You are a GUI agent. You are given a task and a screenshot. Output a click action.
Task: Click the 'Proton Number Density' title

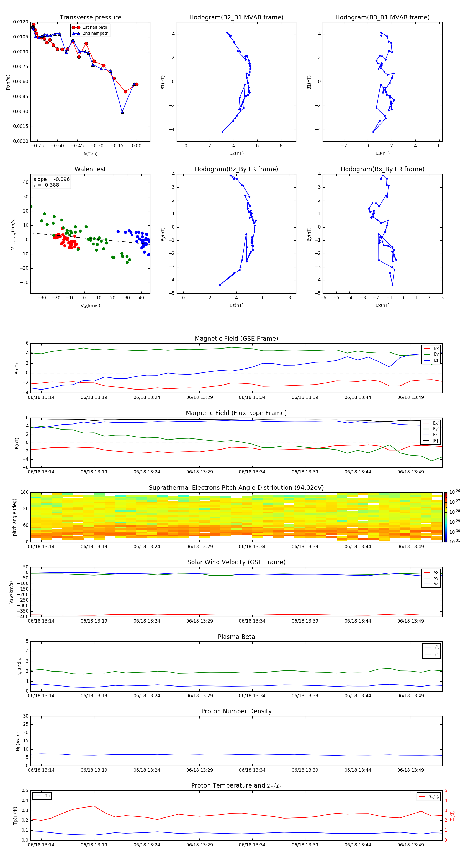coord(236,711)
